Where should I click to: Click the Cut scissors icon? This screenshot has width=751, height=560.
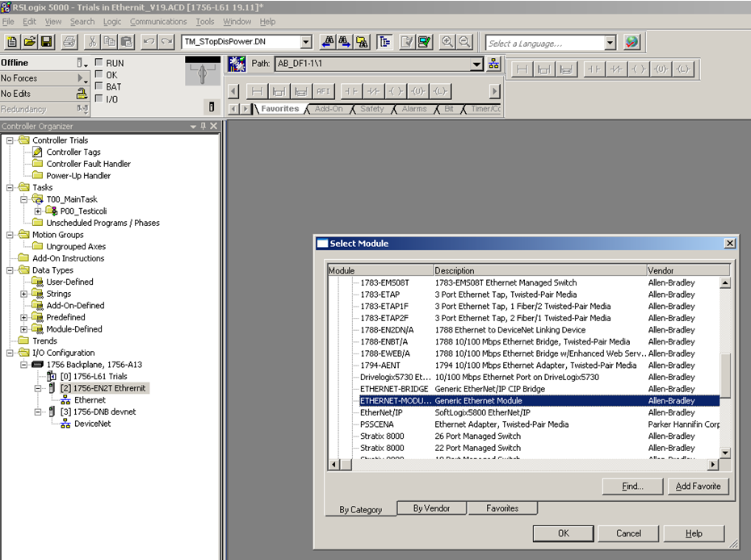(92, 42)
